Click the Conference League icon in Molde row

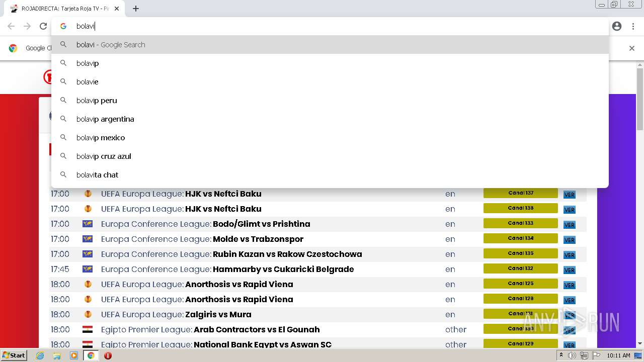click(88, 239)
